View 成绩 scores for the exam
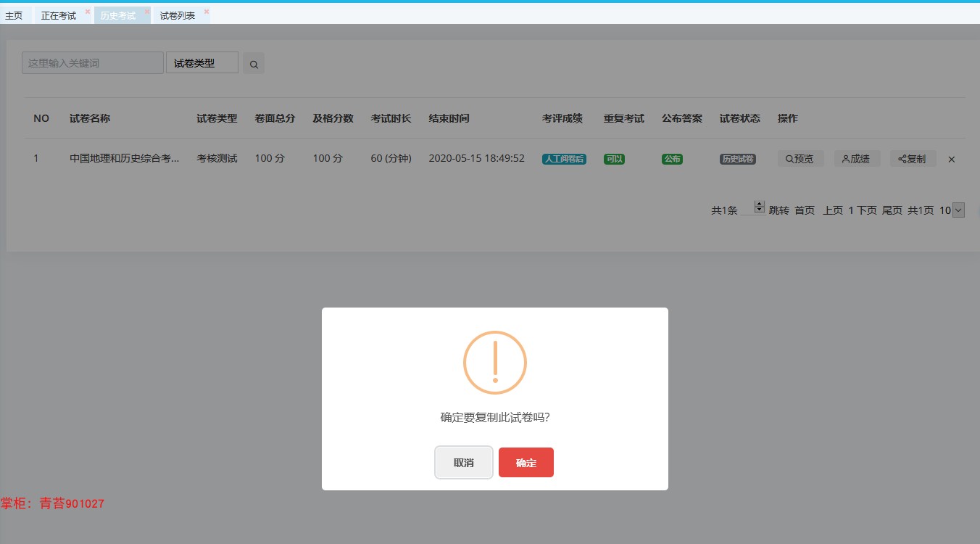 tap(857, 159)
